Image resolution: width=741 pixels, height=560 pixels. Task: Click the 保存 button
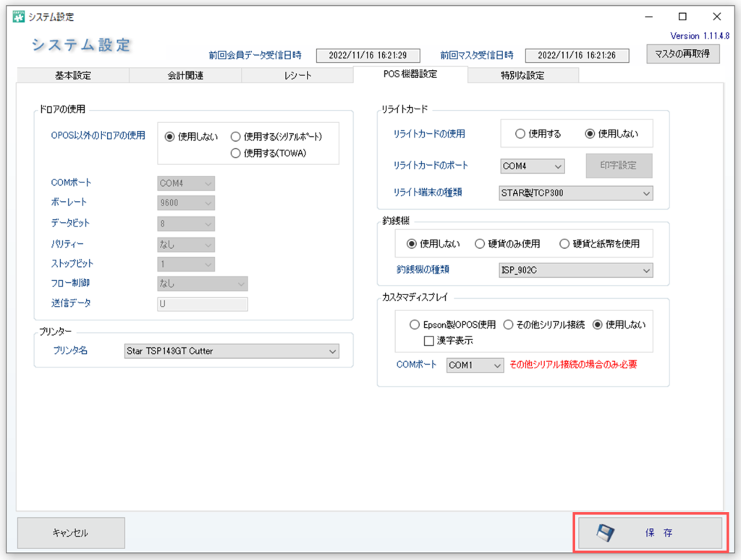point(651,533)
